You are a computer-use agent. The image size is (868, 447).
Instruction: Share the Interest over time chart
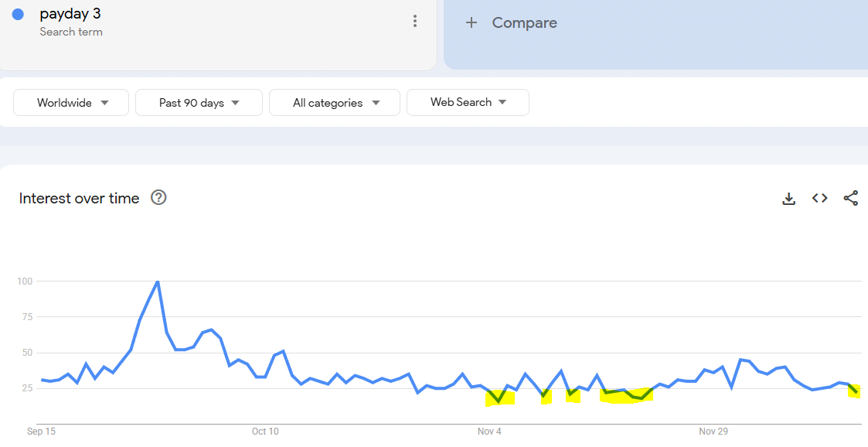(850, 199)
